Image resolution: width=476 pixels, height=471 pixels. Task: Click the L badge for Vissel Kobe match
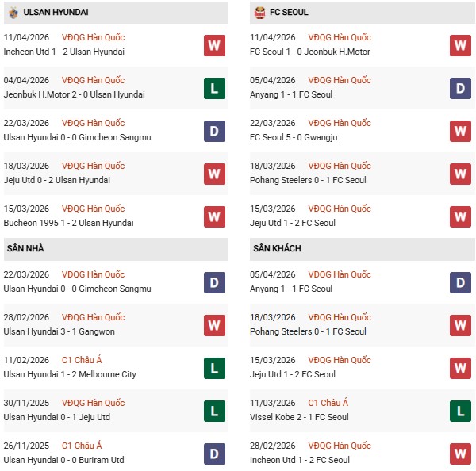pyautogui.click(x=460, y=411)
